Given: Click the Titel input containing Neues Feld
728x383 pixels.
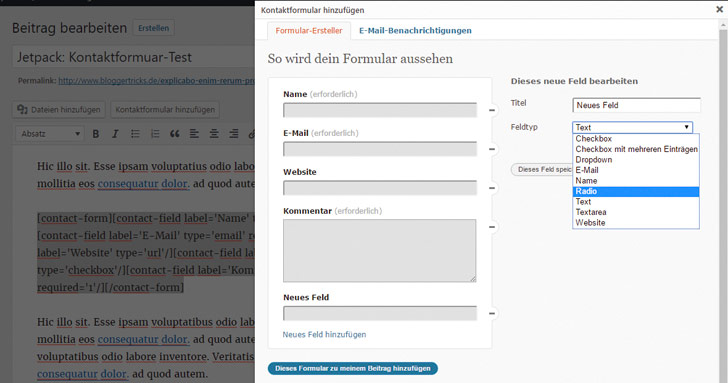Looking at the screenshot, I should (x=636, y=105).
